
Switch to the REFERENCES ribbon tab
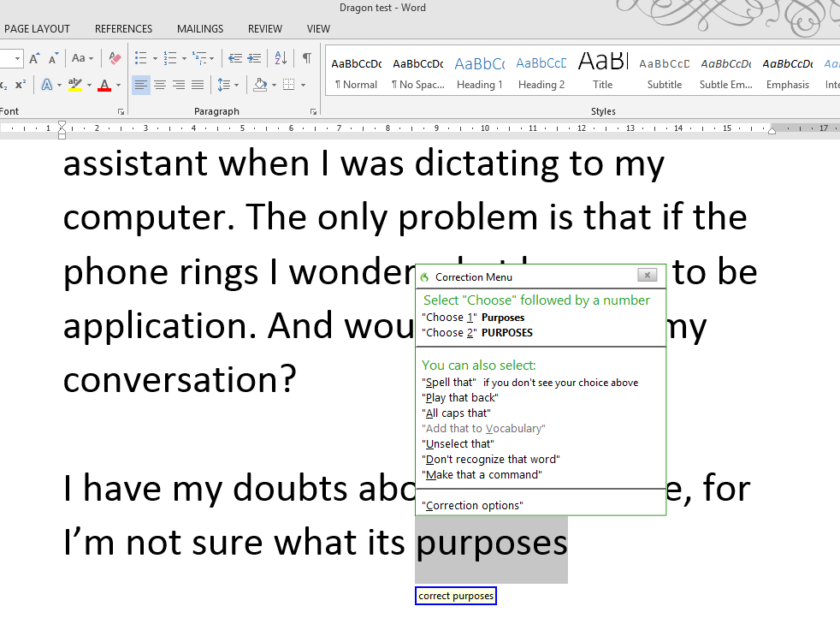[124, 29]
